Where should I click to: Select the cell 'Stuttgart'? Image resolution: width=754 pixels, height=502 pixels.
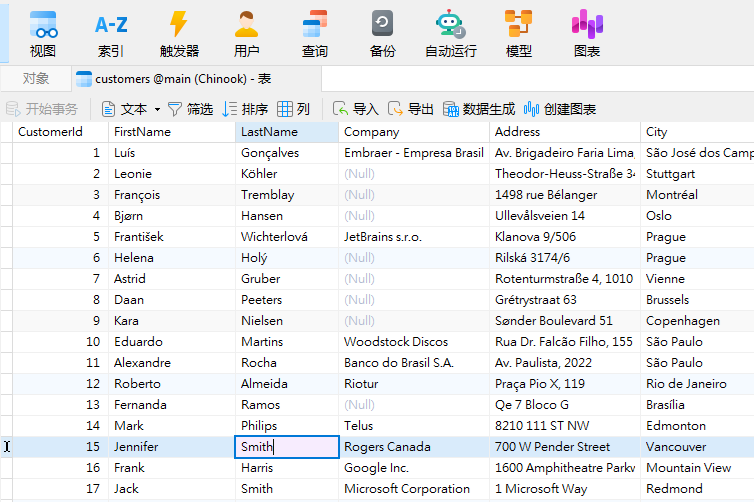697,174
